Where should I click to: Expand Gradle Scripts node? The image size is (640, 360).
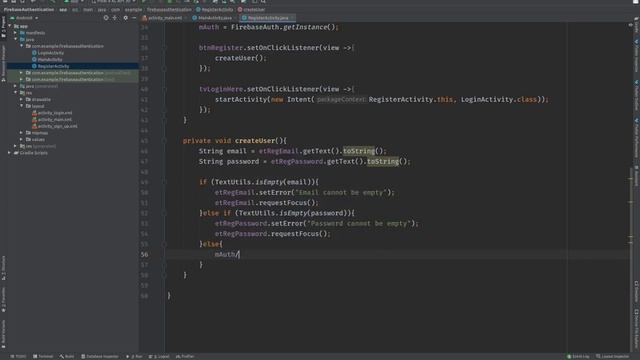[10, 153]
